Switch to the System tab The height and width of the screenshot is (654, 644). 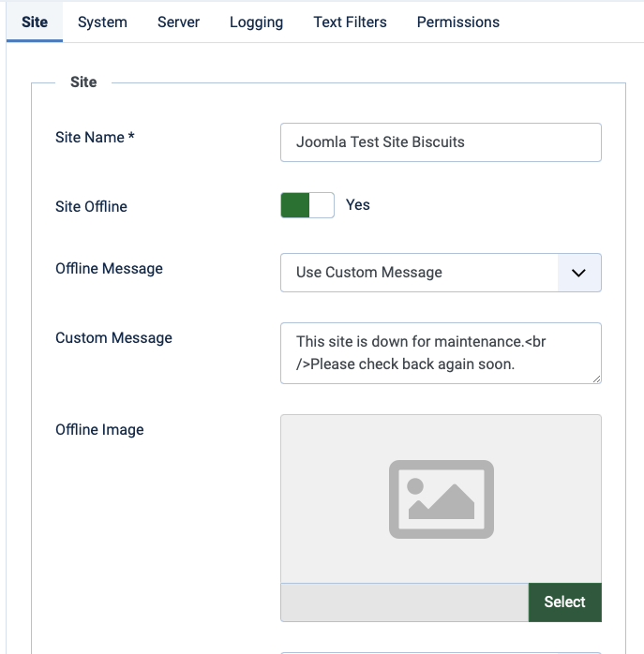point(102,22)
